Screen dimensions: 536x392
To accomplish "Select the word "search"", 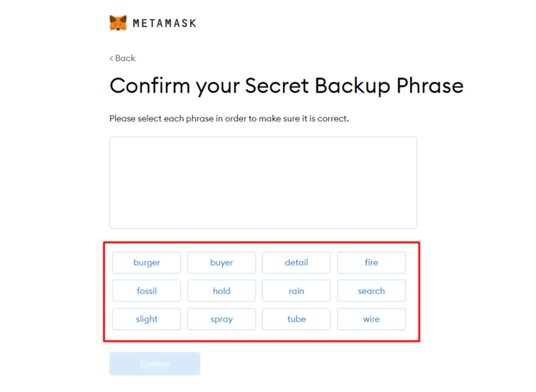I will (x=371, y=291).
